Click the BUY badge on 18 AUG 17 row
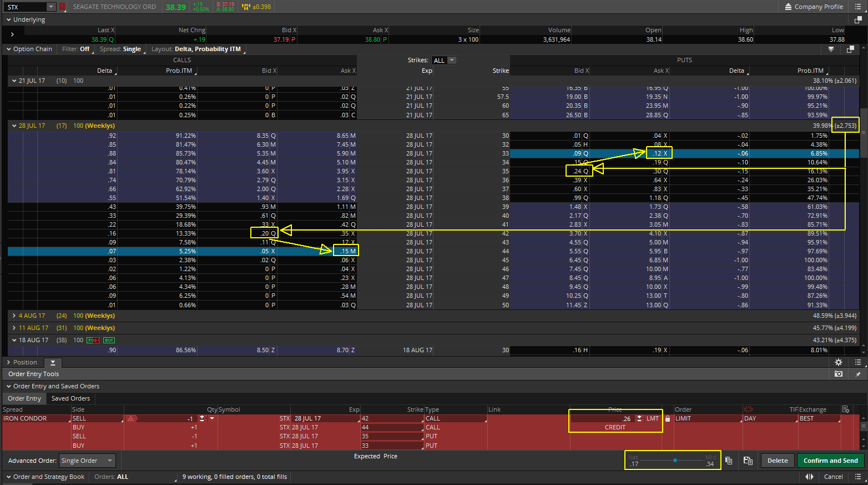This screenshot has height=485, width=868. tap(109, 340)
